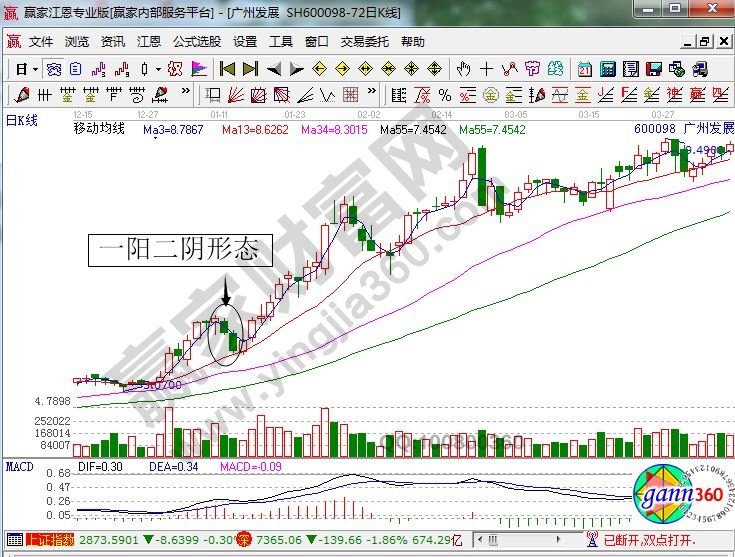Viewport: 735px width, 557px height.
Task: Click the 已断开,双击打开 status text
Action: click(666, 540)
